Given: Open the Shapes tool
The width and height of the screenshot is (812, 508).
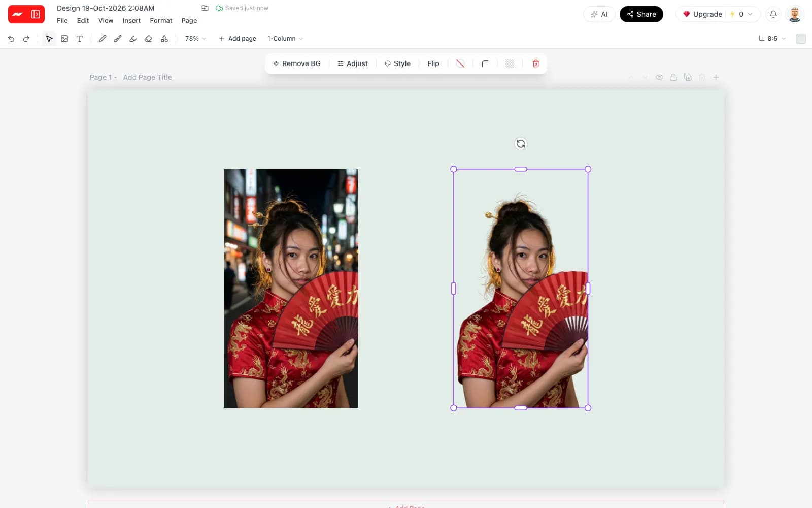Looking at the screenshot, I should click(x=164, y=39).
